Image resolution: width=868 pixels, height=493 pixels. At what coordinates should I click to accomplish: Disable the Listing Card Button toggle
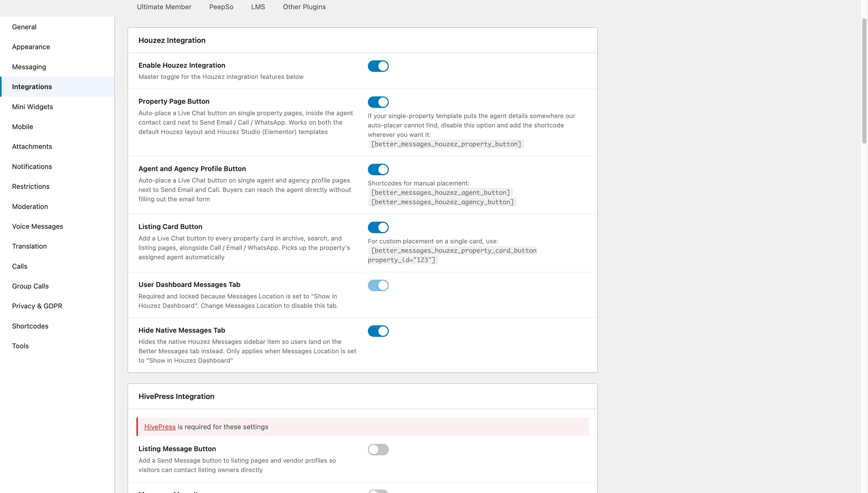tap(378, 227)
